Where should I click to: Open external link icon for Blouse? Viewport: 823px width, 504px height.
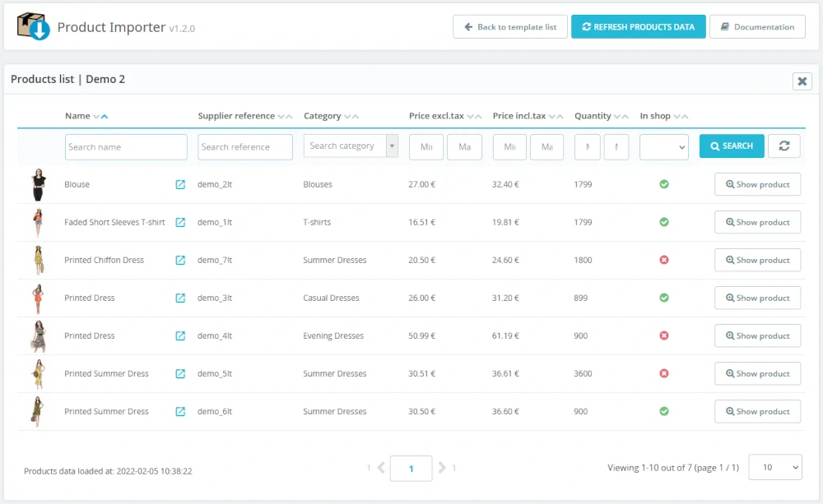[x=180, y=185]
